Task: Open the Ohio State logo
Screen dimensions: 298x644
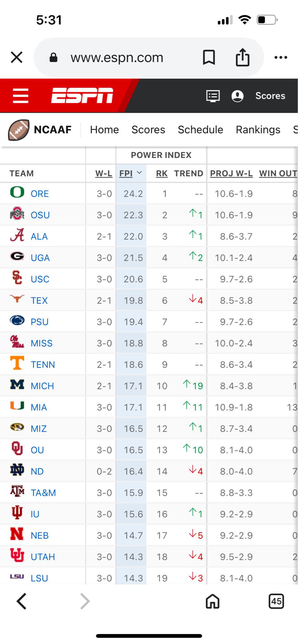Action: pos(17,214)
